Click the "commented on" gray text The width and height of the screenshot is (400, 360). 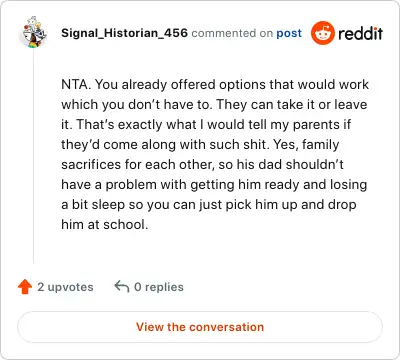[228, 33]
